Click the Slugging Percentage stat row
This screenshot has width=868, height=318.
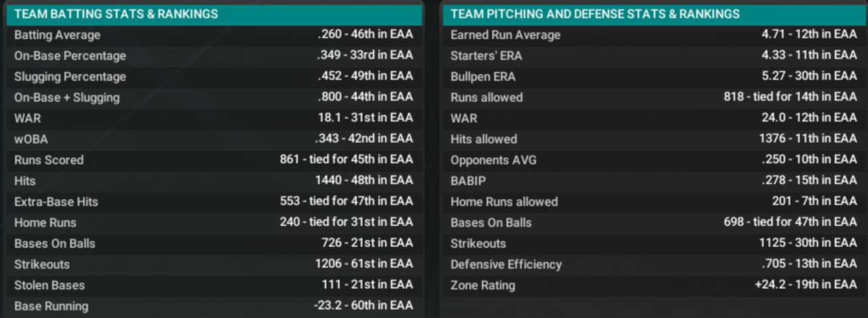pos(214,77)
